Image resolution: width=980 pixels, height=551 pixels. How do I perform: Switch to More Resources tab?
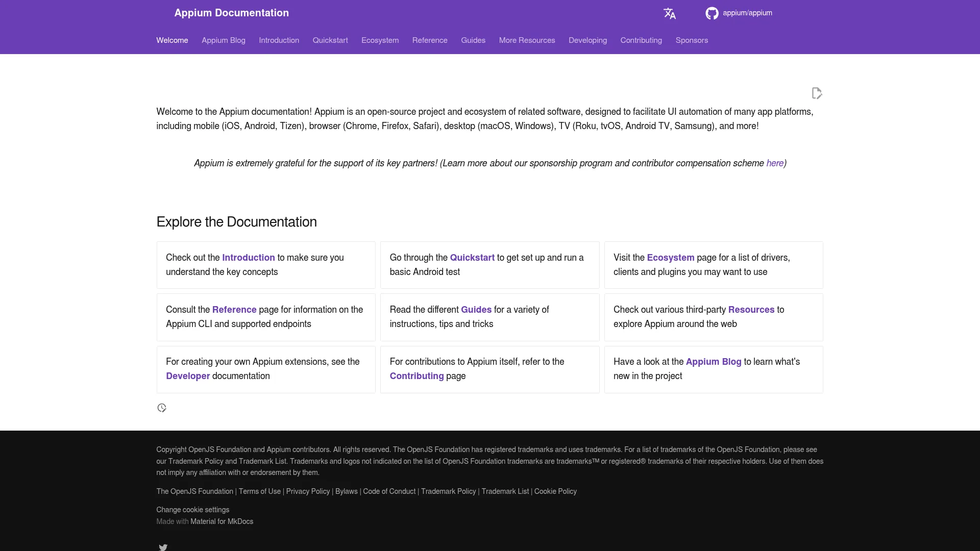(x=527, y=40)
